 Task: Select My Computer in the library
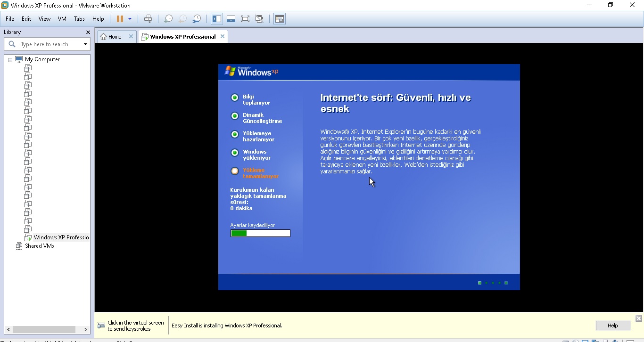click(x=42, y=59)
